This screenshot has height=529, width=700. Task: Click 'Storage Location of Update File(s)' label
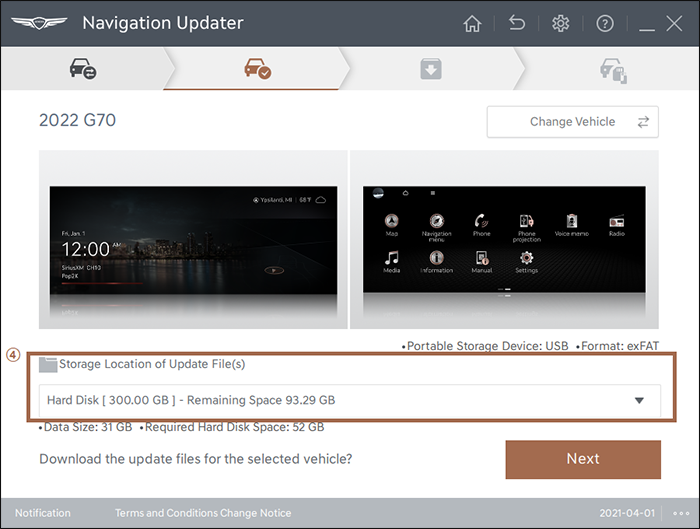click(x=152, y=364)
